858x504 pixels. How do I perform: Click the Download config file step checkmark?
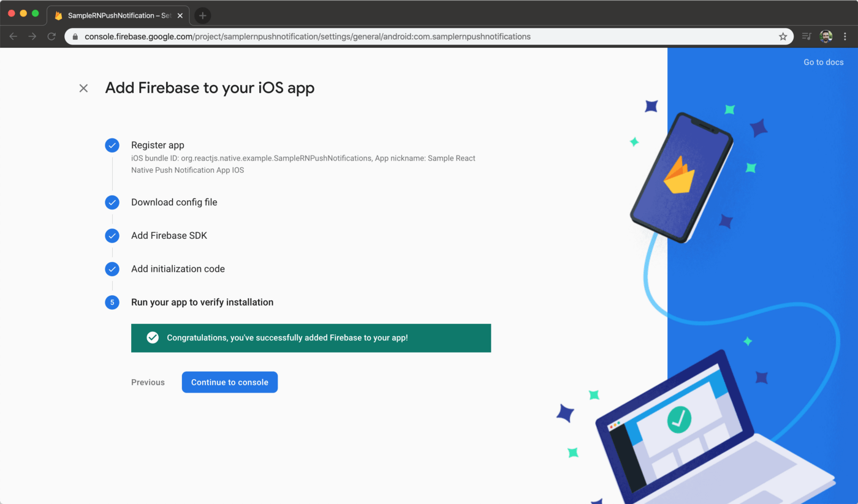112,202
